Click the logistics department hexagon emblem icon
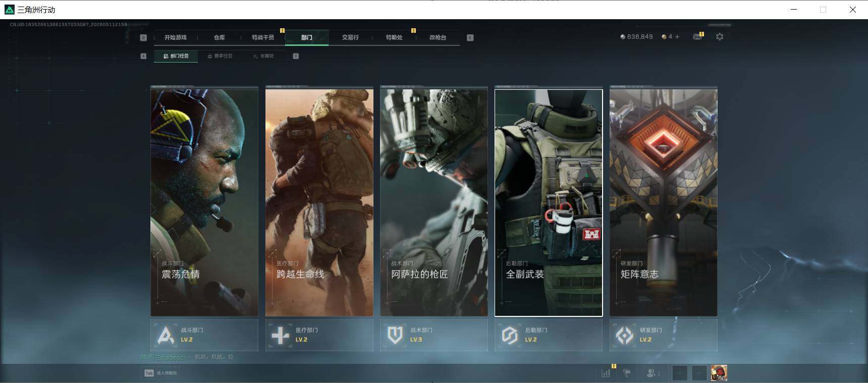 tap(510, 335)
